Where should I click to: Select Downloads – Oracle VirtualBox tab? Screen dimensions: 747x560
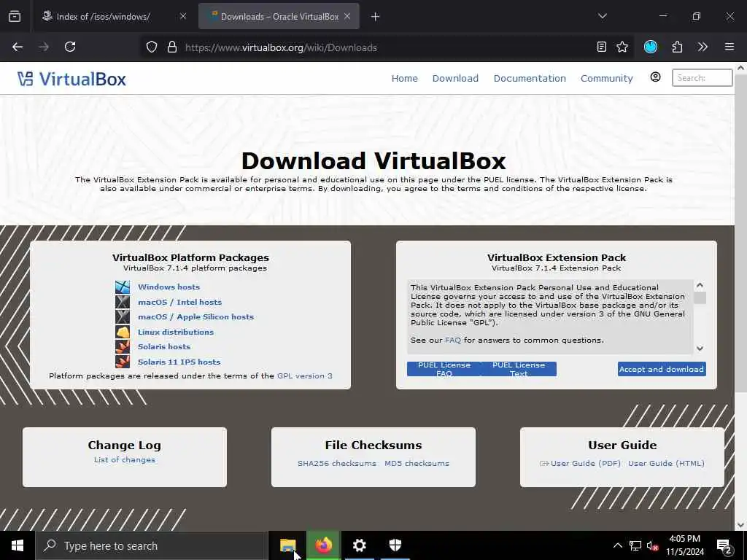(x=279, y=17)
